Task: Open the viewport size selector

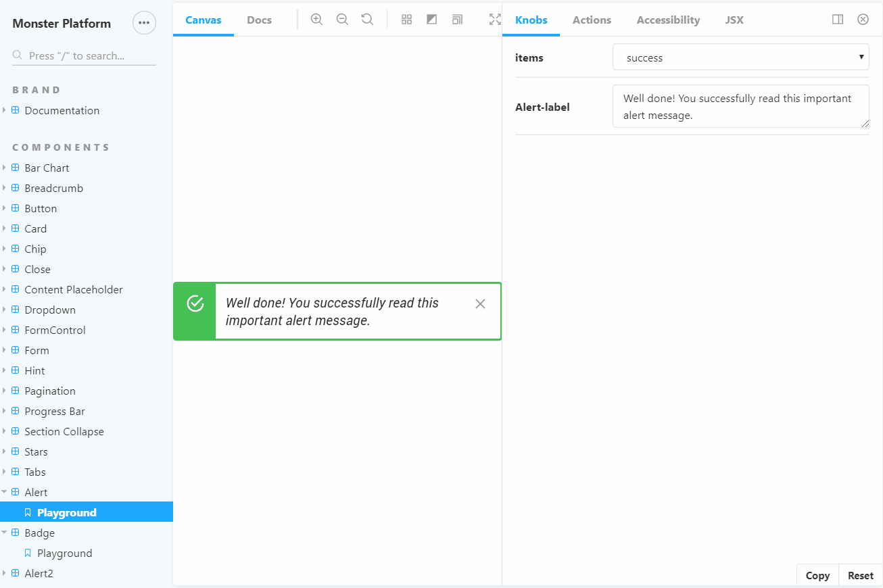Action: coord(457,20)
